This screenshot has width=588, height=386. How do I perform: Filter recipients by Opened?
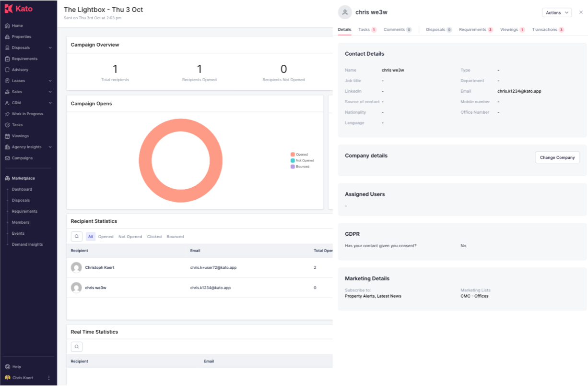click(106, 237)
